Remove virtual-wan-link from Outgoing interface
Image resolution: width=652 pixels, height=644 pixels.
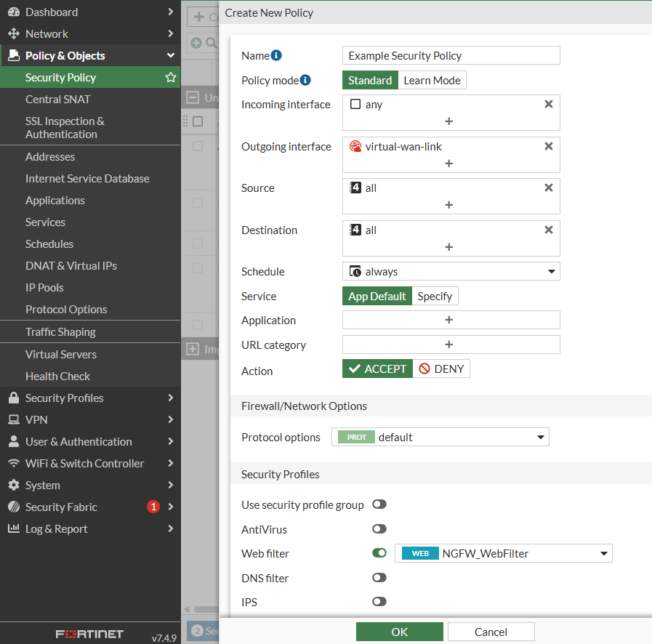[549, 146]
